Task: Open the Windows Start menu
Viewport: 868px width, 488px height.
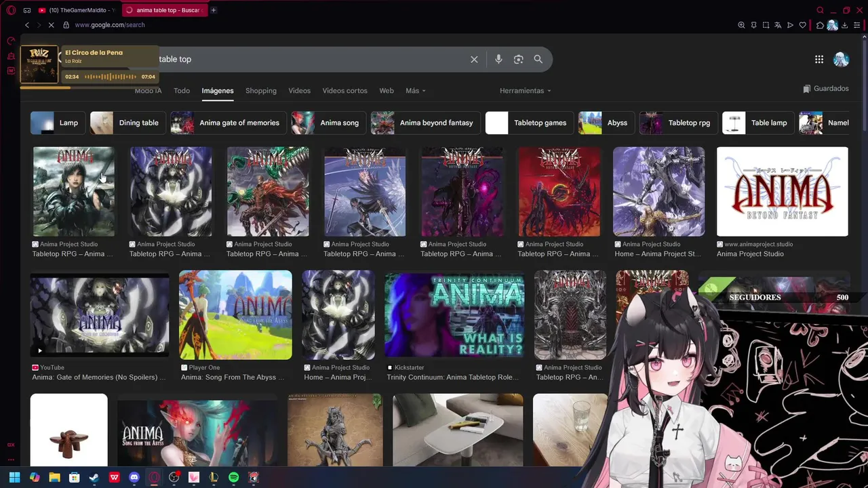Action: coord(14,477)
